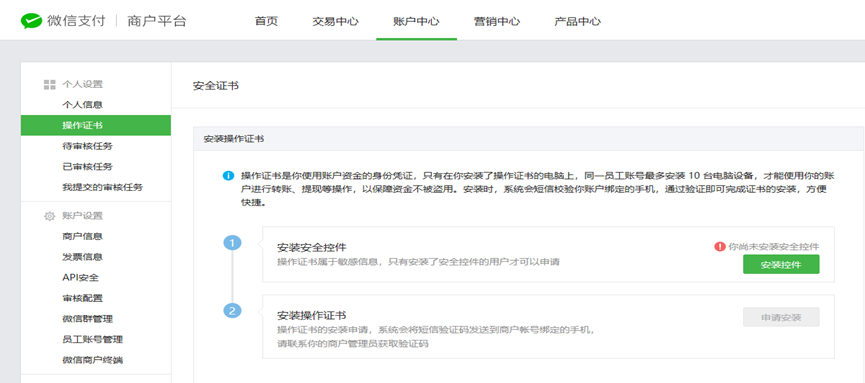Click the 安装安全控件 step title

pyautogui.click(x=312, y=247)
